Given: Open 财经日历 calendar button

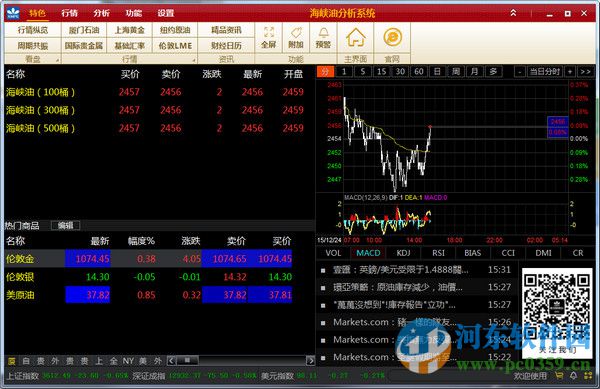Looking at the screenshot, I should click(x=226, y=46).
